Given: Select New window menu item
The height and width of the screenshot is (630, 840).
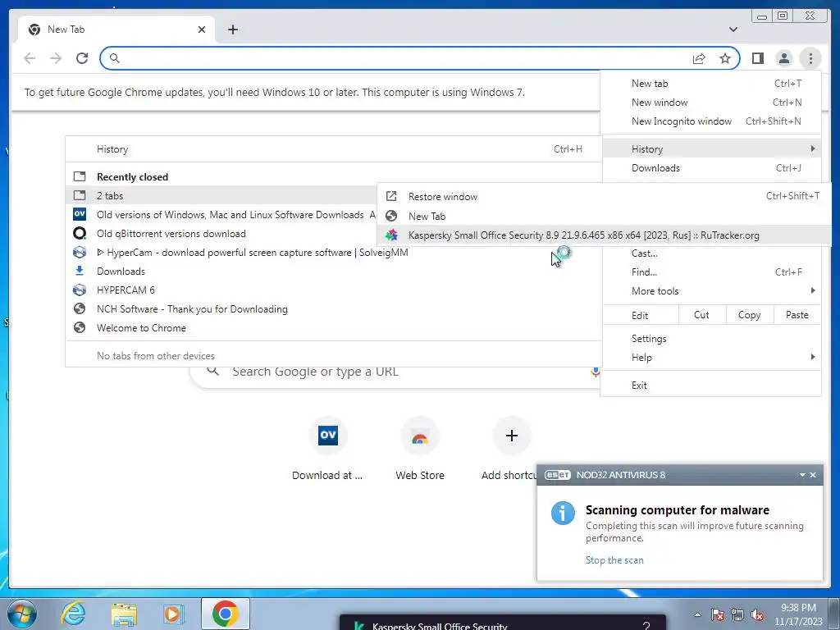Looking at the screenshot, I should (x=711, y=103).
